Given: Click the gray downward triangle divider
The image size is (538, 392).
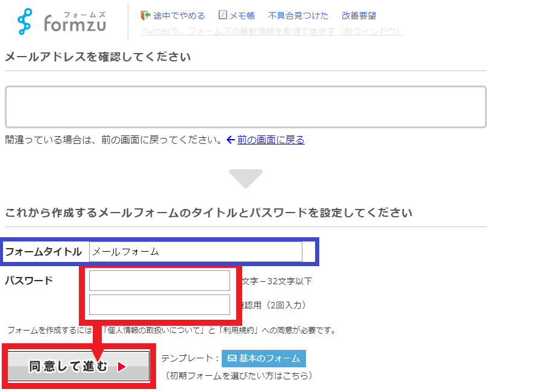Looking at the screenshot, I should pyautogui.click(x=246, y=179).
